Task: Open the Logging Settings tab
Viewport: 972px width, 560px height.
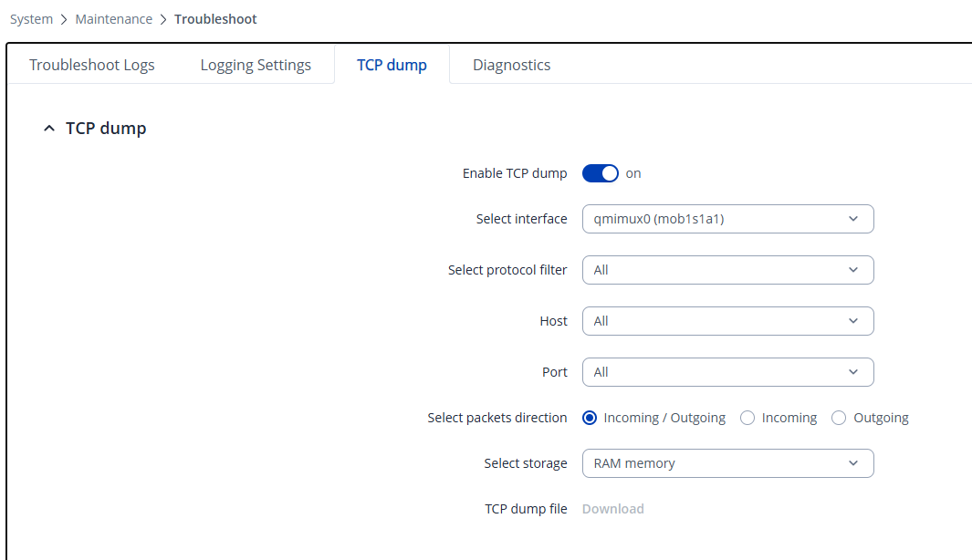Action: (x=256, y=65)
